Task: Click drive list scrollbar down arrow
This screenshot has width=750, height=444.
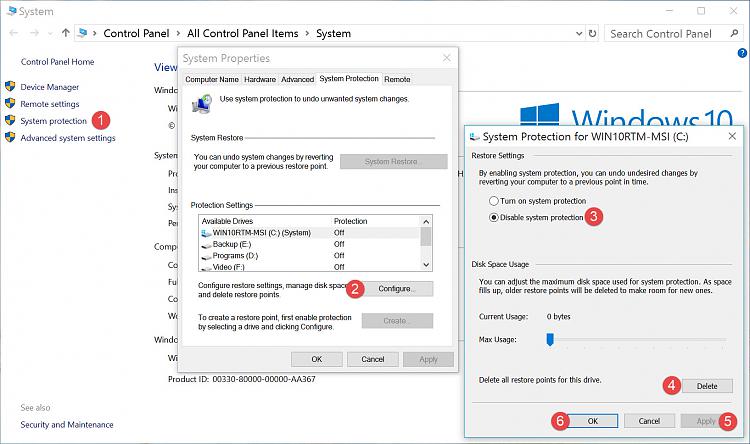Action: coord(426,265)
